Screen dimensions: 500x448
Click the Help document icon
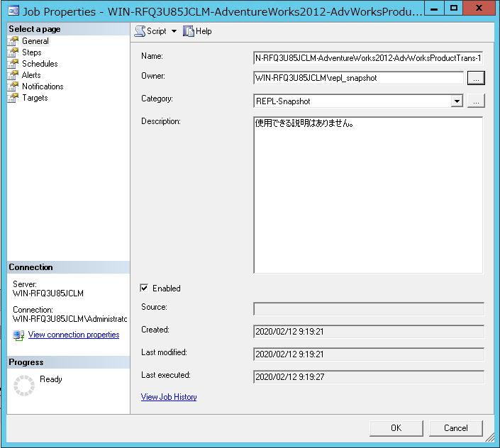189,31
